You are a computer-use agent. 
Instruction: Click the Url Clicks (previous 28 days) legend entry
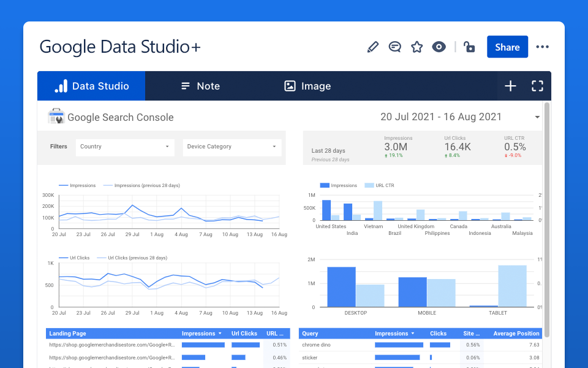pyautogui.click(x=132, y=258)
